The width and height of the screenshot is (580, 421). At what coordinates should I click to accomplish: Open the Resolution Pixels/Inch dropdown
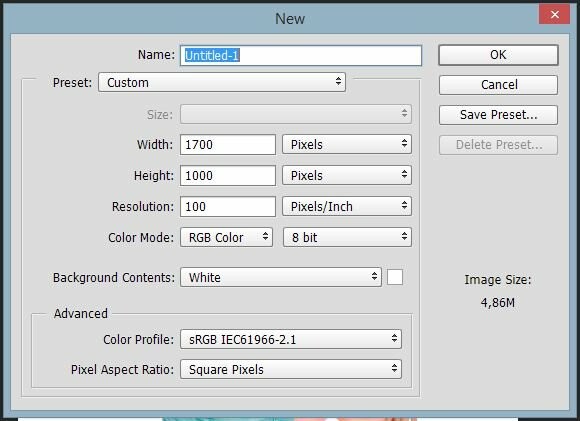tap(347, 206)
